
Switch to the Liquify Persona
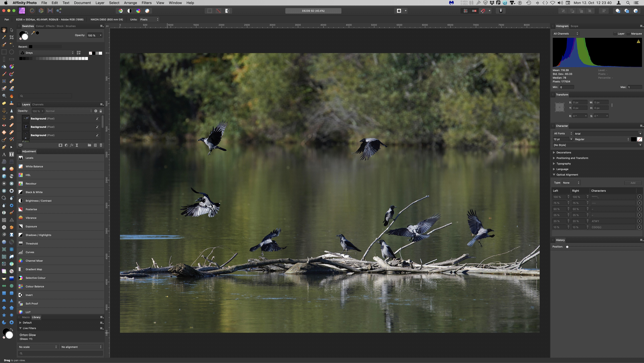coord(32,11)
